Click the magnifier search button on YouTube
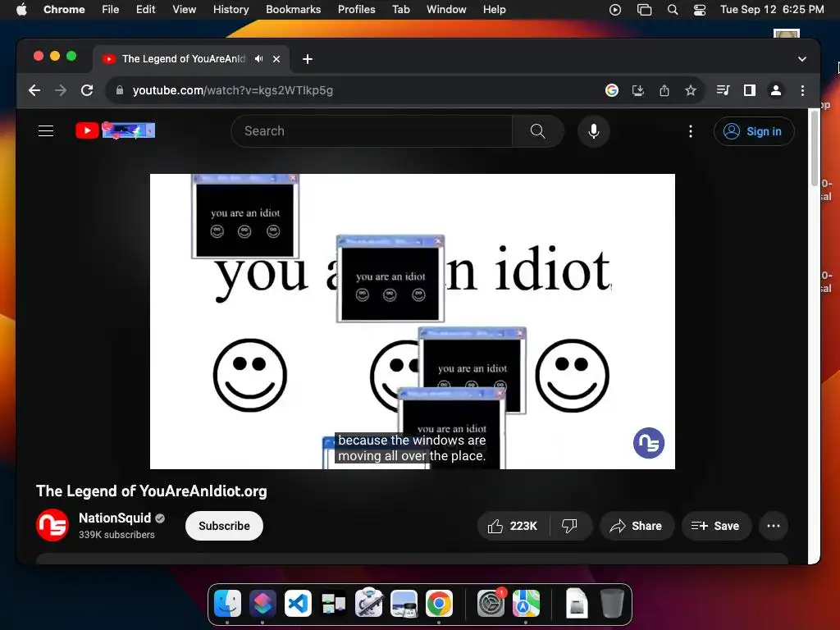The width and height of the screenshot is (840, 630). click(x=537, y=130)
